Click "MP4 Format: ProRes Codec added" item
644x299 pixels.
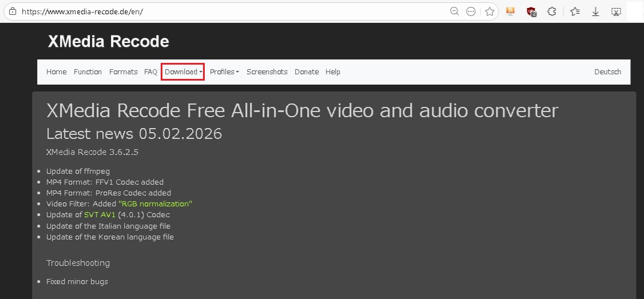point(109,193)
